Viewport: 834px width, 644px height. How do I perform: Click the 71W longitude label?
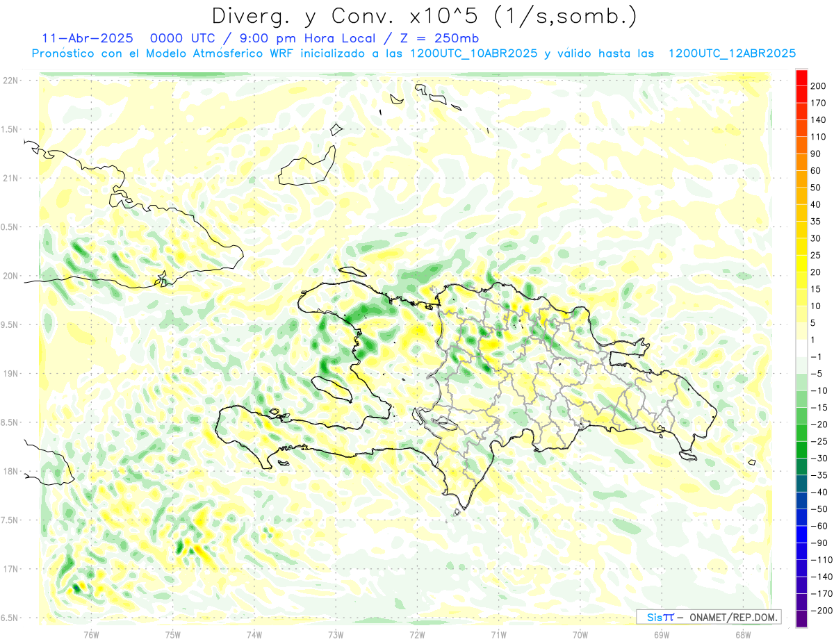click(x=498, y=634)
